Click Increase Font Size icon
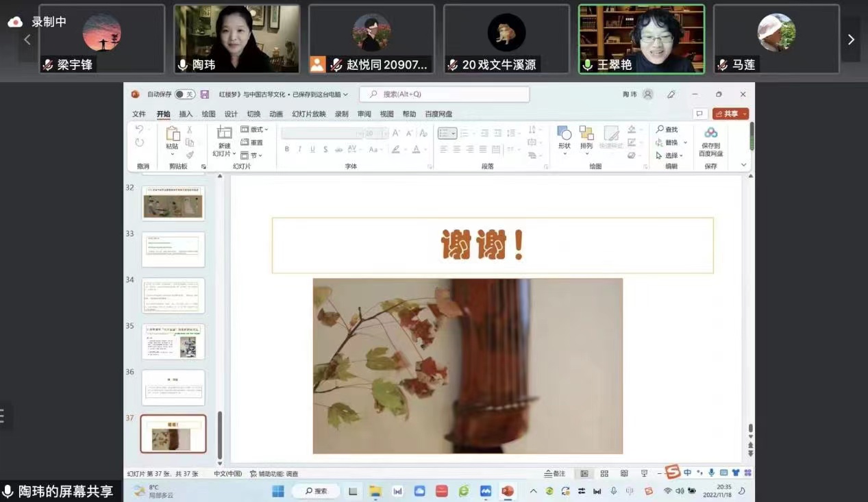Image resolution: width=868 pixels, height=502 pixels. point(396,133)
